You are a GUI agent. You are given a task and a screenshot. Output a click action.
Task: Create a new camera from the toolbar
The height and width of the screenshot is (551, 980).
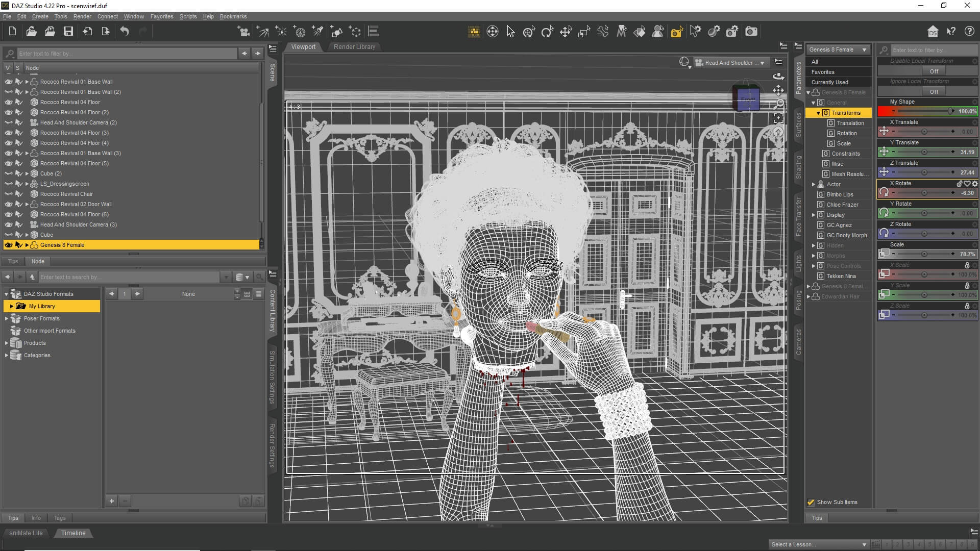(x=244, y=32)
